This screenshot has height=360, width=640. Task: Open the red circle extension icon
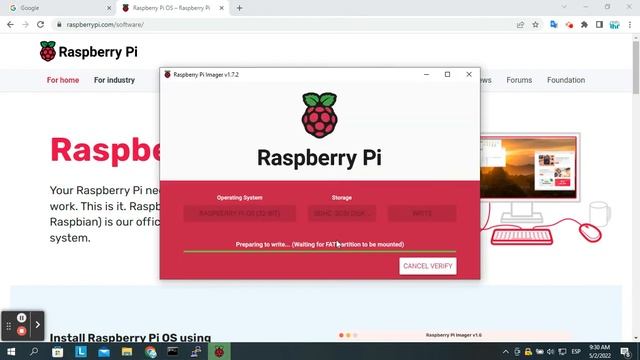coord(569,25)
